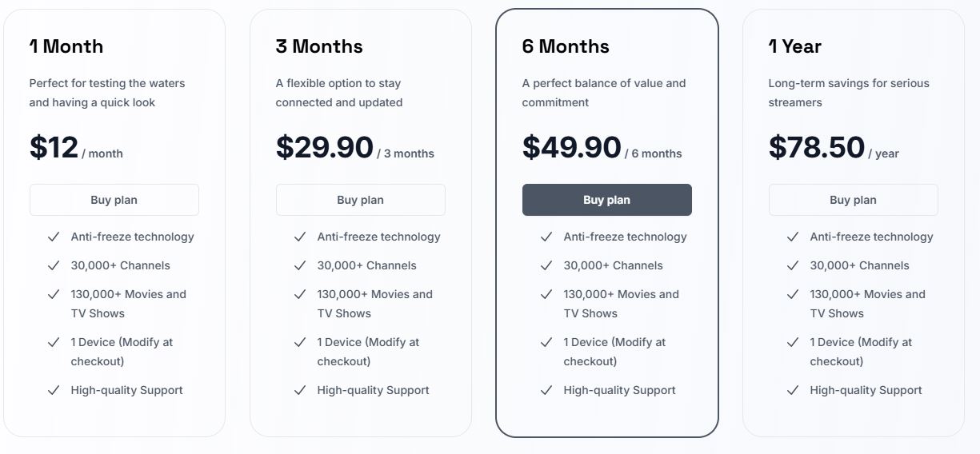The width and height of the screenshot is (980, 454).
Task: Click the $78.50 yearly price
Action: click(x=817, y=148)
